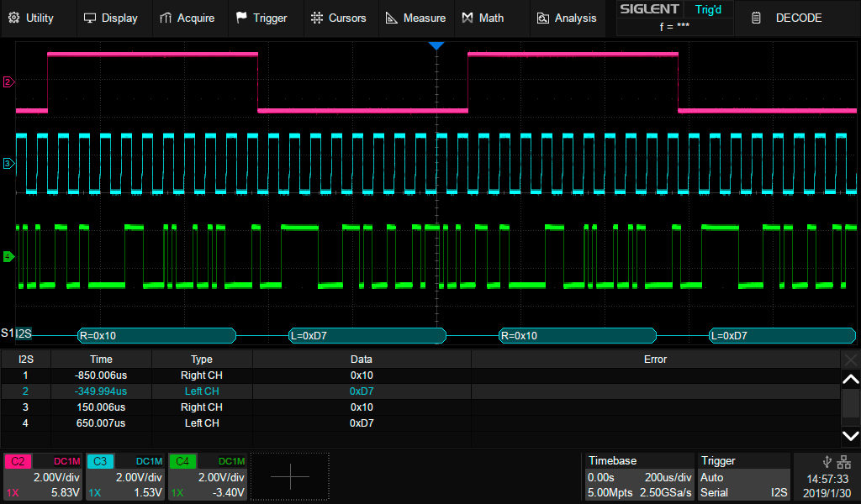This screenshot has height=504, width=861.
Task: Toggle the C4 channel descriptor box
Action: coord(208,476)
